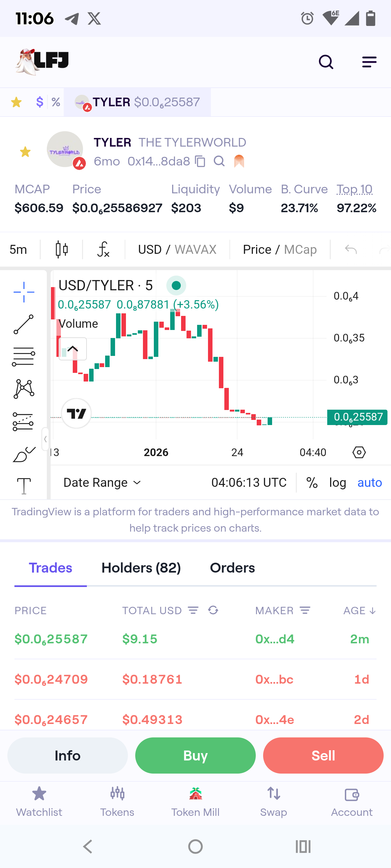The height and width of the screenshot is (868, 391).
Task: Refresh the trades list icon
Action: pyautogui.click(x=213, y=610)
